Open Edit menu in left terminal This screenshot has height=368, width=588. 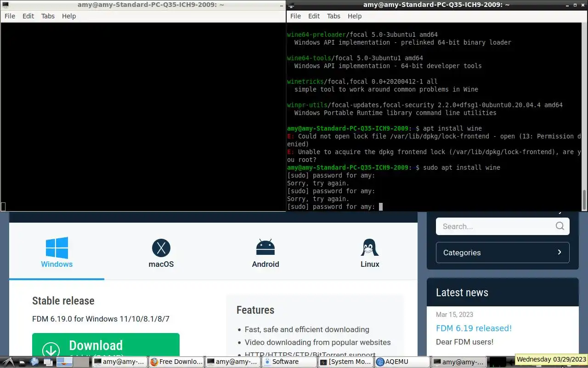28,16
